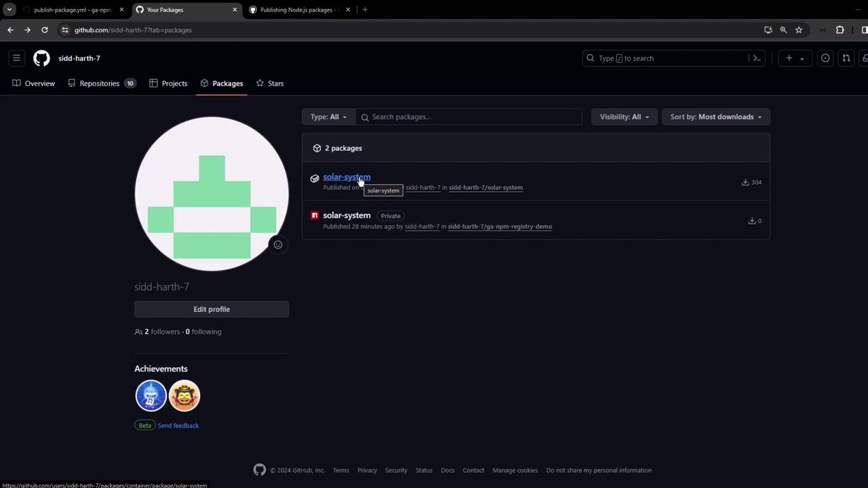The width and height of the screenshot is (868, 488).
Task: Open the Status footer link
Action: click(x=424, y=470)
